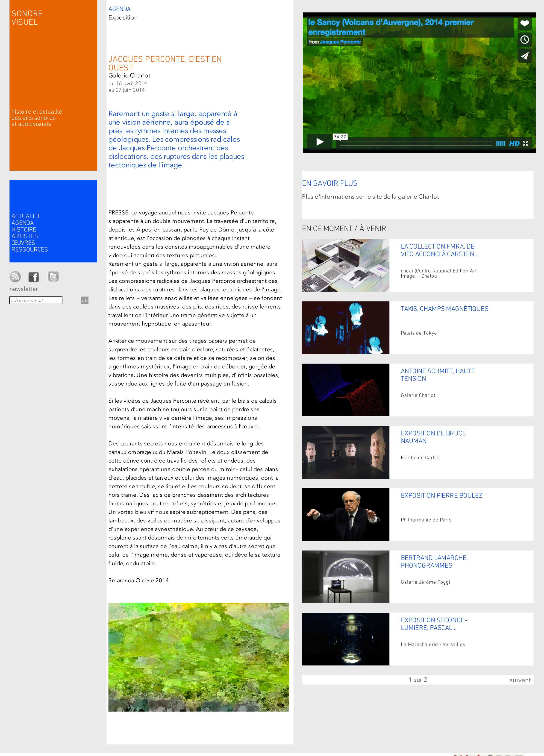This screenshot has height=756, width=544.
Task: Play the le Sancy video
Action: [319, 142]
